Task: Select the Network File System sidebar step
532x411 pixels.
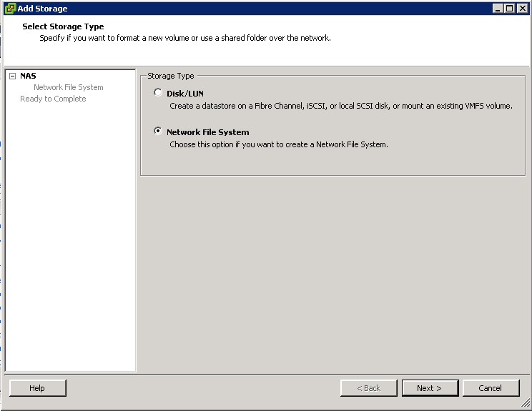Action: tap(69, 87)
